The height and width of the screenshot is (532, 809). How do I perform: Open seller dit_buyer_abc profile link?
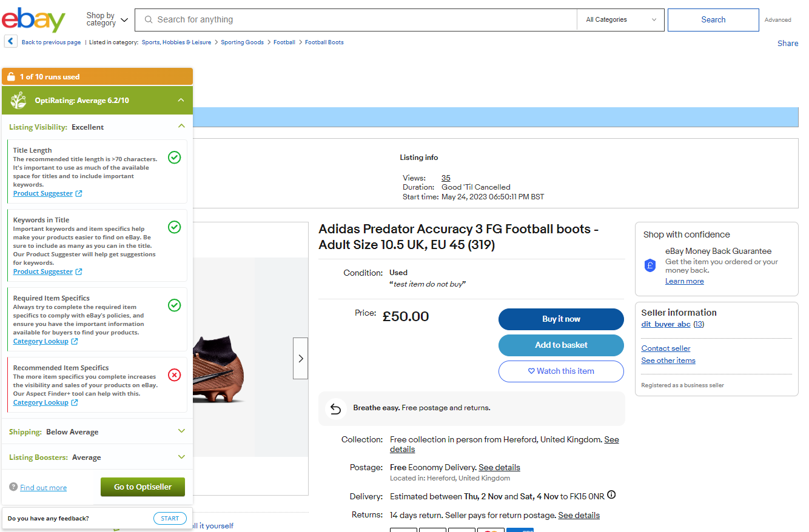pos(666,324)
